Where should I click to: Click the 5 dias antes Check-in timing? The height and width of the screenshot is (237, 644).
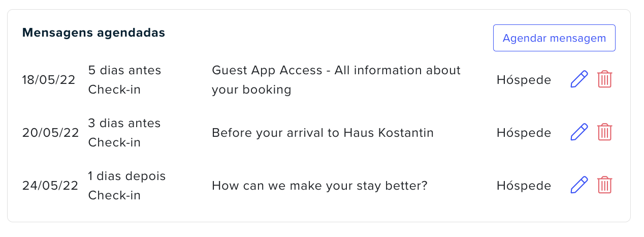pos(124,80)
